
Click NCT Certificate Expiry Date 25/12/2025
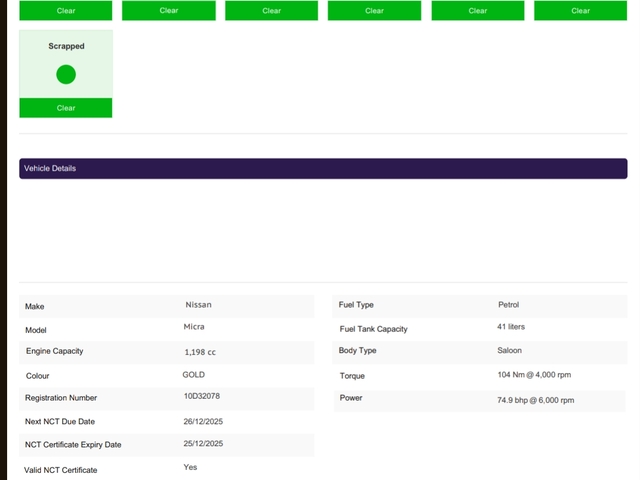point(203,444)
